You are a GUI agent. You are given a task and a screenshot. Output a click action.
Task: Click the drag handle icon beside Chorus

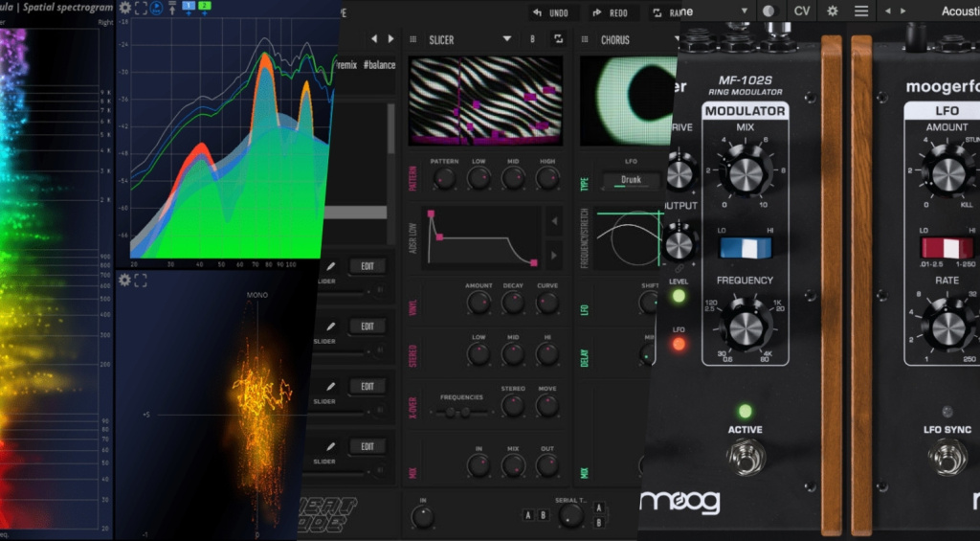pos(586,39)
